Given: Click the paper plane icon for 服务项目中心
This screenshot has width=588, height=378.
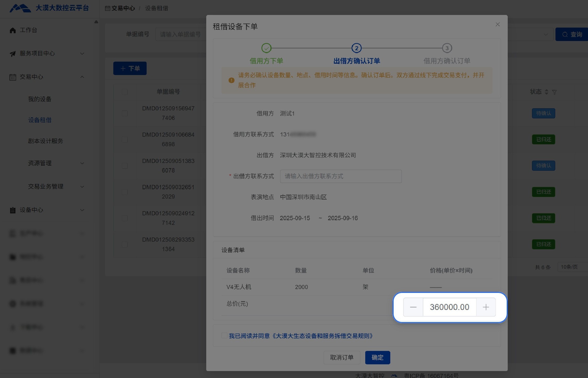Looking at the screenshot, I should pyautogui.click(x=13, y=54).
